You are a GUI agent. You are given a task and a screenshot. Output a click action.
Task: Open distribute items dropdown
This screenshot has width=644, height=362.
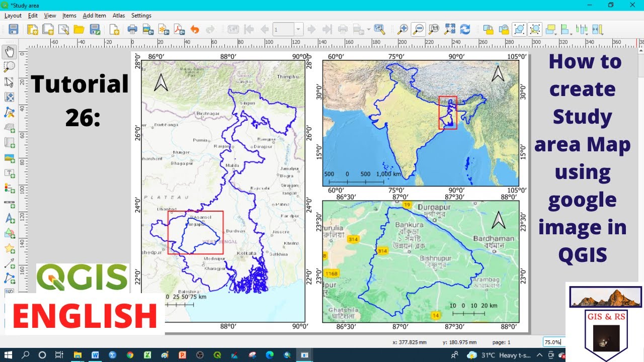(582, 29)
